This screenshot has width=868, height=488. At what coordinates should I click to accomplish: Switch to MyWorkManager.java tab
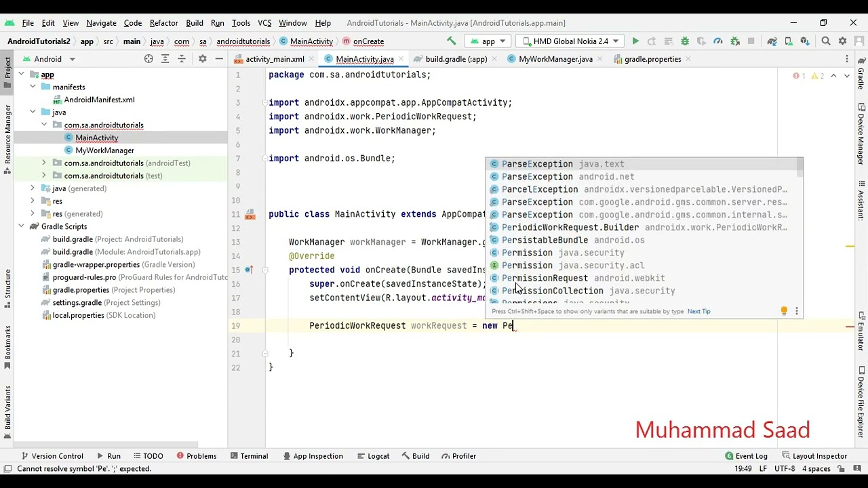[555, 59]
